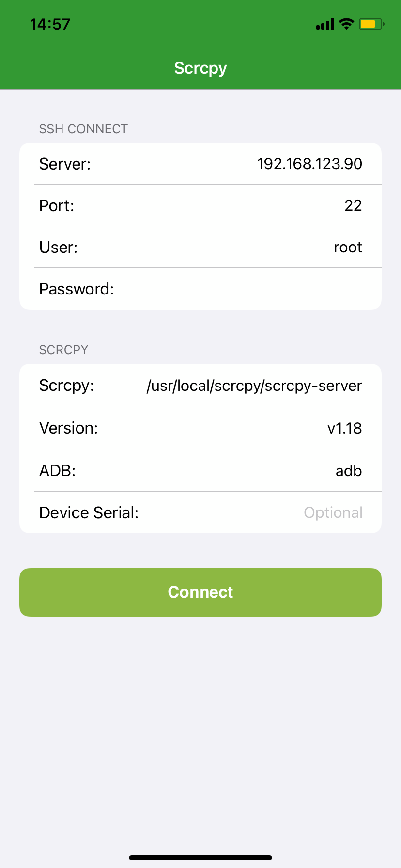
Task: Tap the battery indicator
Action: tap(371, 24)
